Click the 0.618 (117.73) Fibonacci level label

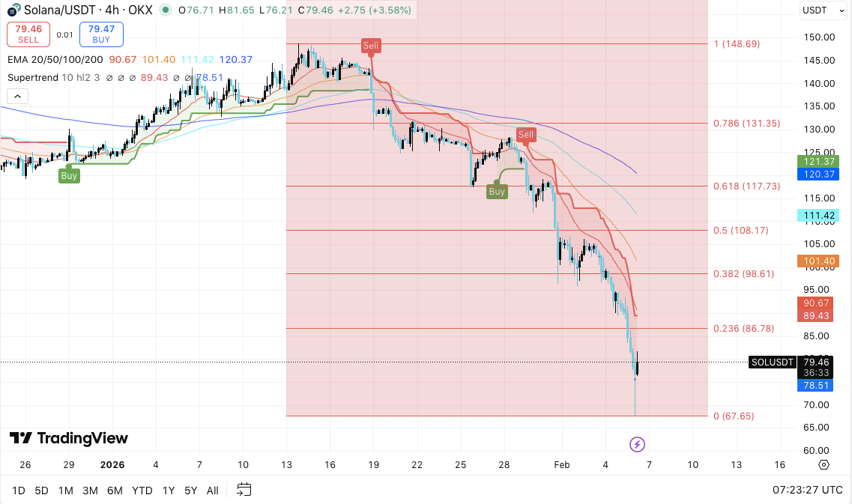pyautogui.click(x=746, y=186)
